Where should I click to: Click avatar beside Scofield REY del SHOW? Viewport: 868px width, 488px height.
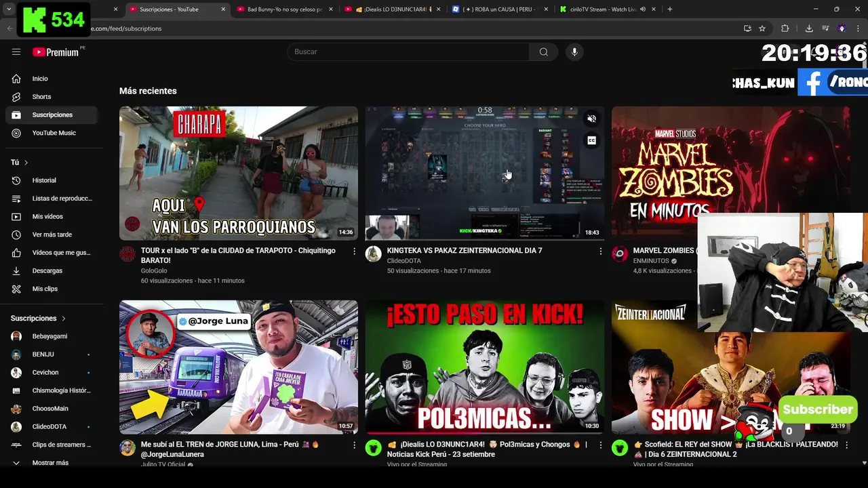620,448
